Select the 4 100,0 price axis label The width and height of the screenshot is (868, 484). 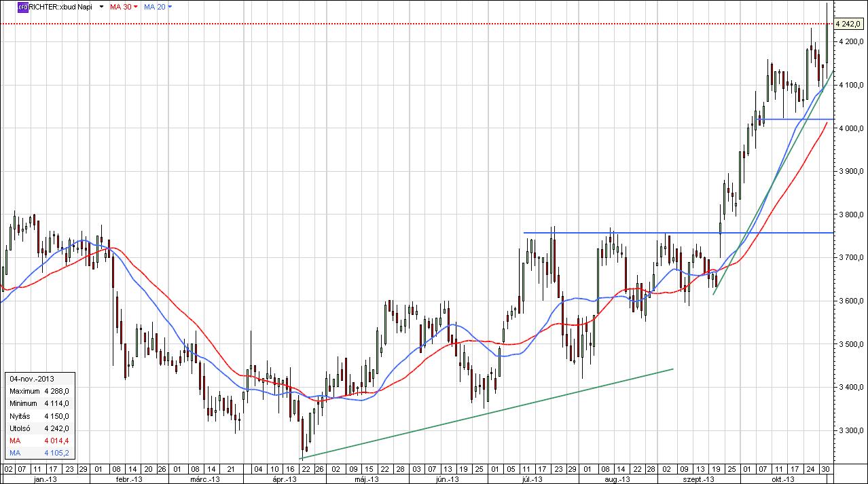pos(851,85)
